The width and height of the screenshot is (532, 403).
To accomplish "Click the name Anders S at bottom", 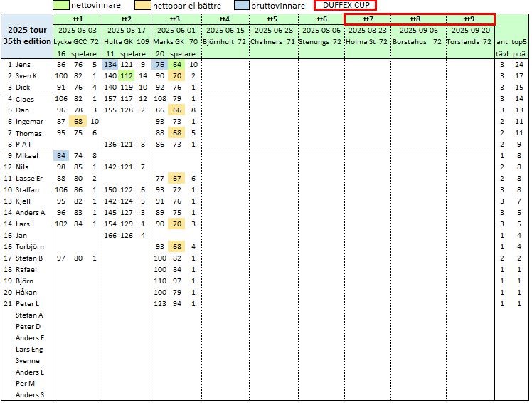I will click(x=30, y=394).
